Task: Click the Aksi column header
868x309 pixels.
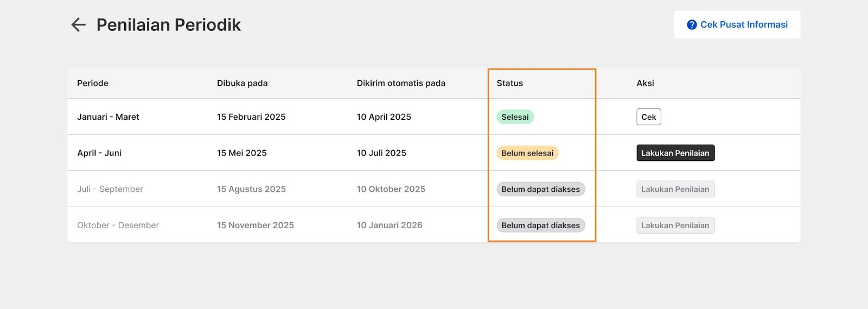Action: tap(645, 83)
